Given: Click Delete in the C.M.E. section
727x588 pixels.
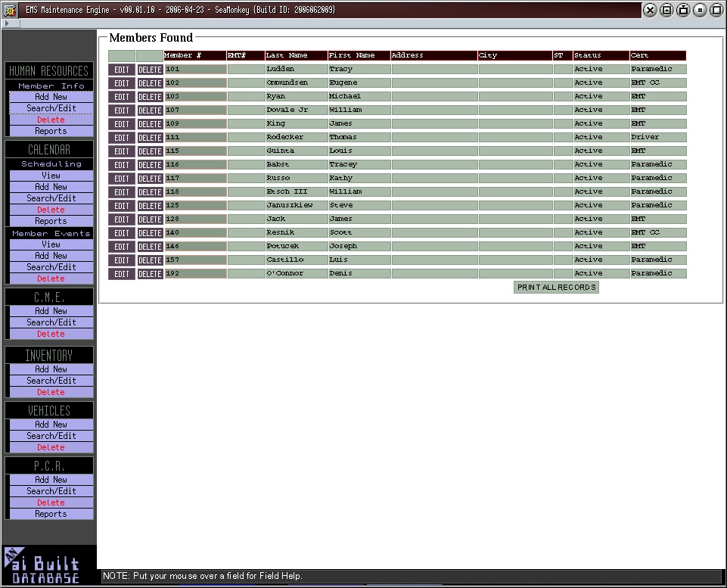Looking at the screenshot, I should [x=51, y=334].
